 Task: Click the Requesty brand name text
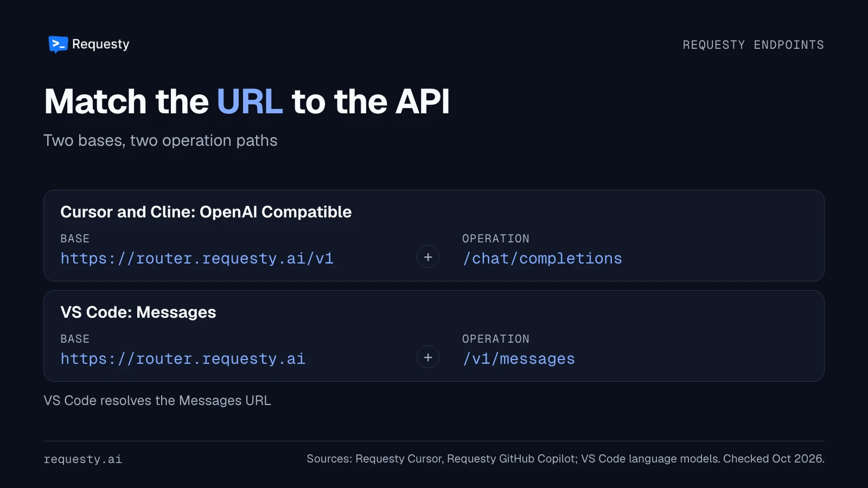101,44
